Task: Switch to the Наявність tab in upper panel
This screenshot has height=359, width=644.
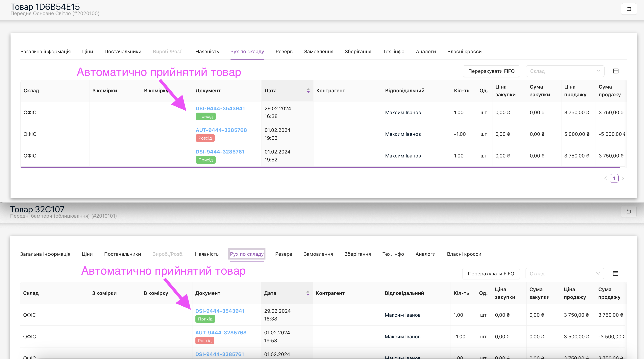Action: pyautogui.click(x=207, y=52)
